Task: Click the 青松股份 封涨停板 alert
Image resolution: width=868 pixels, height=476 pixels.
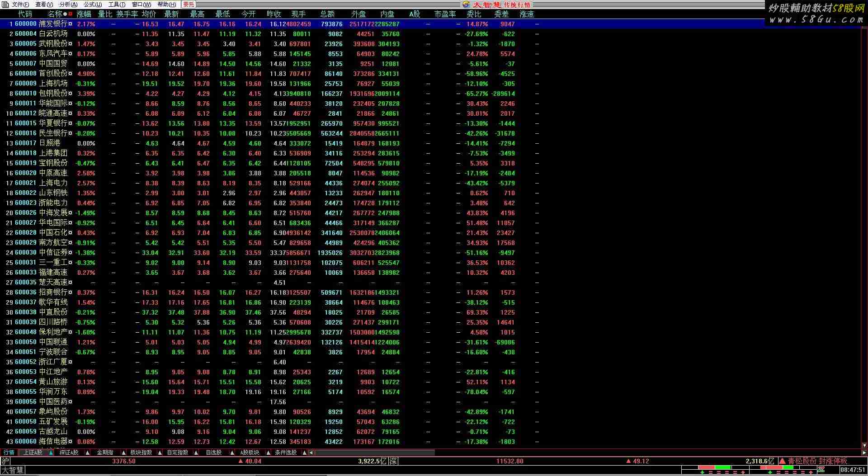Action: click(817, 461)
